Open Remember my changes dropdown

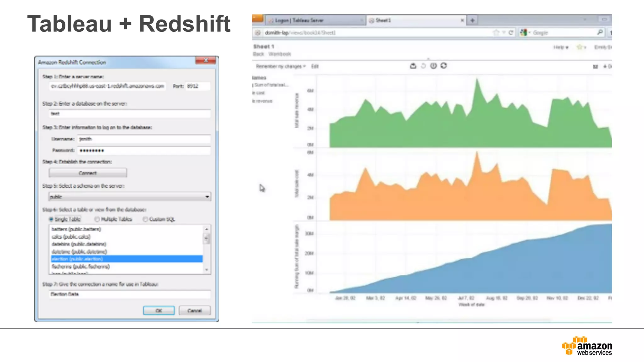[x=280, y=66]
